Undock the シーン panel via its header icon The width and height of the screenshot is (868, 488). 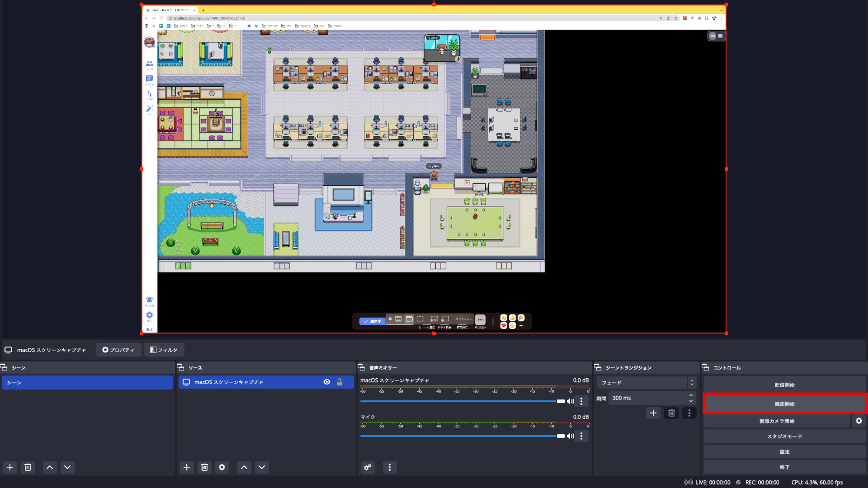tap(4, 367)
